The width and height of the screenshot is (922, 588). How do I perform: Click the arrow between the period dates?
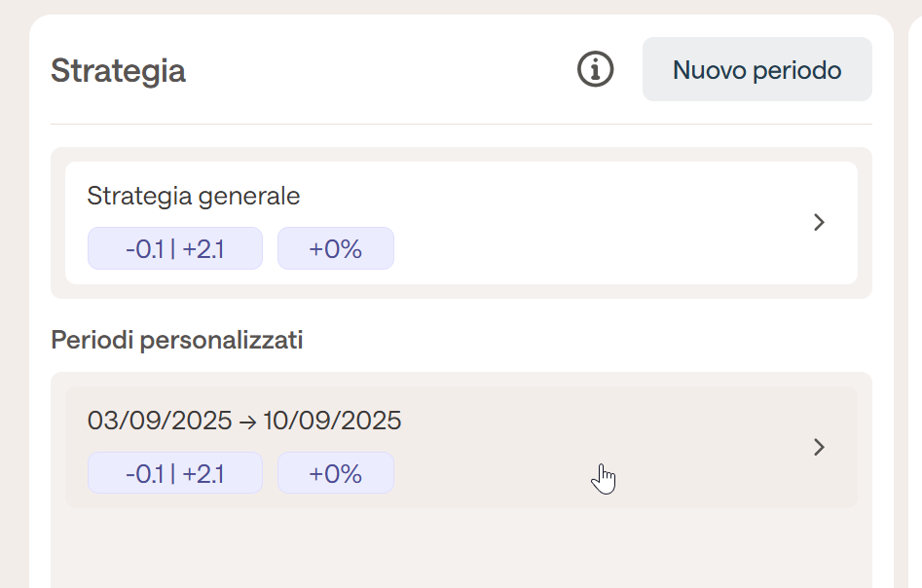[x=247, y=423]
